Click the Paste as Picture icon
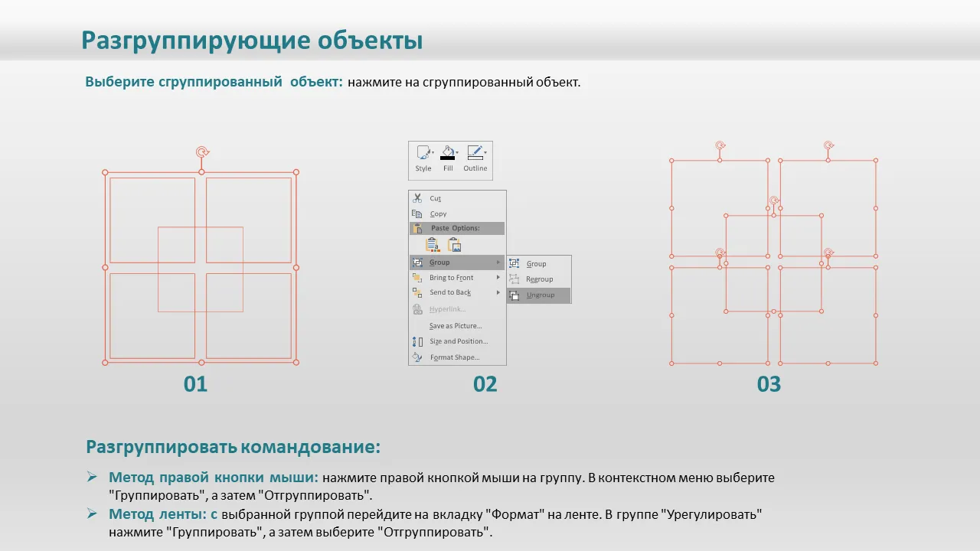Viewport: 980px width, 551px height. click(x=455, y=245)
